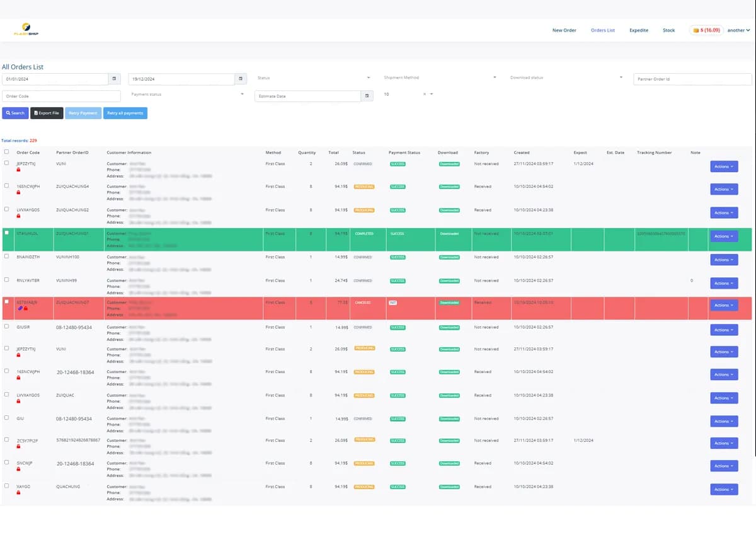756x537 pixels.
Task: Open the Stock menu item
Action: click(x=668, y=30)
